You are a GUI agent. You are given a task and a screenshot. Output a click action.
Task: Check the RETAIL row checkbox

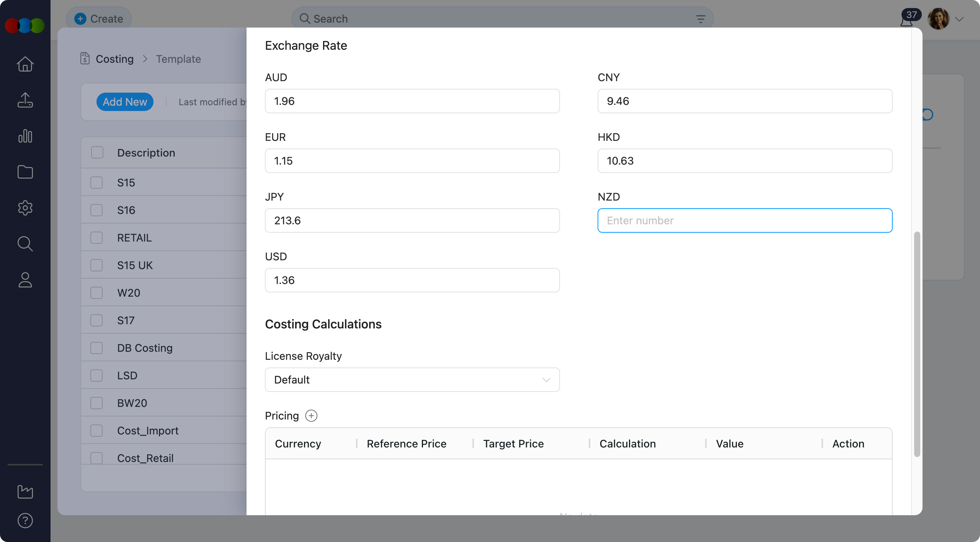[96, 237]
